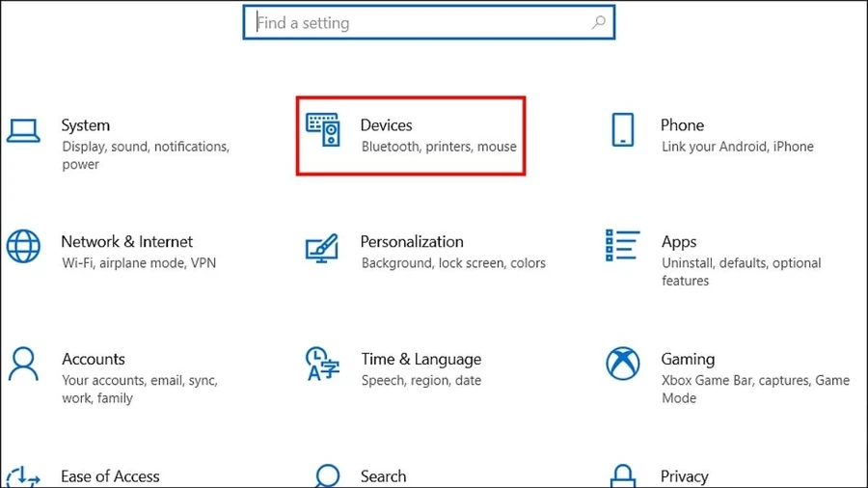Select the Privacy heading
Image resolution: width=868 pixels, height=488 pixels.
684,477
